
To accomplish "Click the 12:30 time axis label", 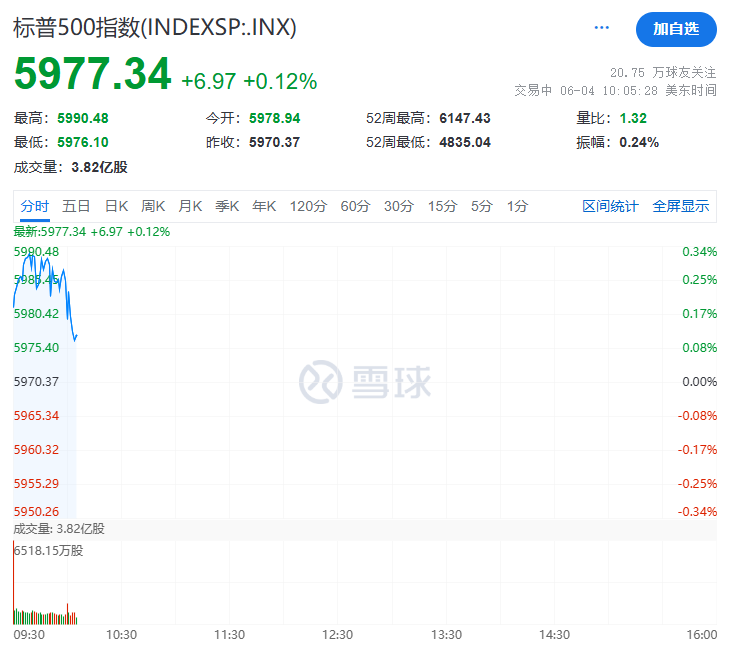I will pyautogui.click(x=338, y=635).
